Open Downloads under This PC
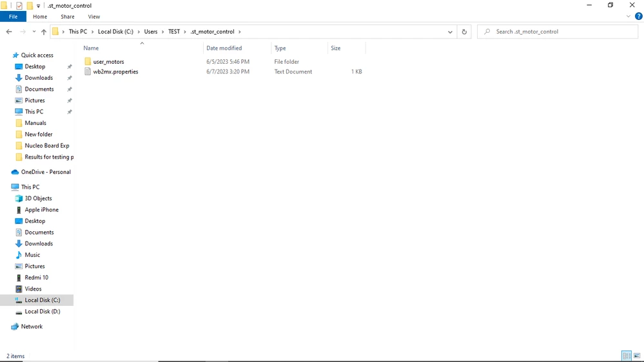Viewport: 644px width, 362px height. tap(39, 243)
